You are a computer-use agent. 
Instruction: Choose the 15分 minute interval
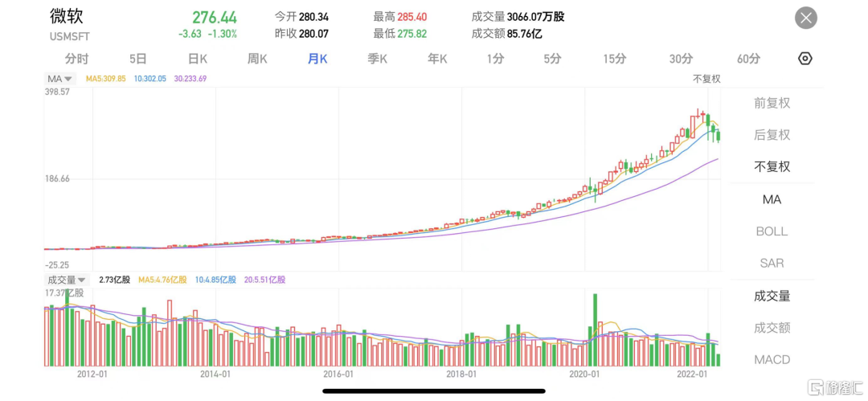pos(614,59)
